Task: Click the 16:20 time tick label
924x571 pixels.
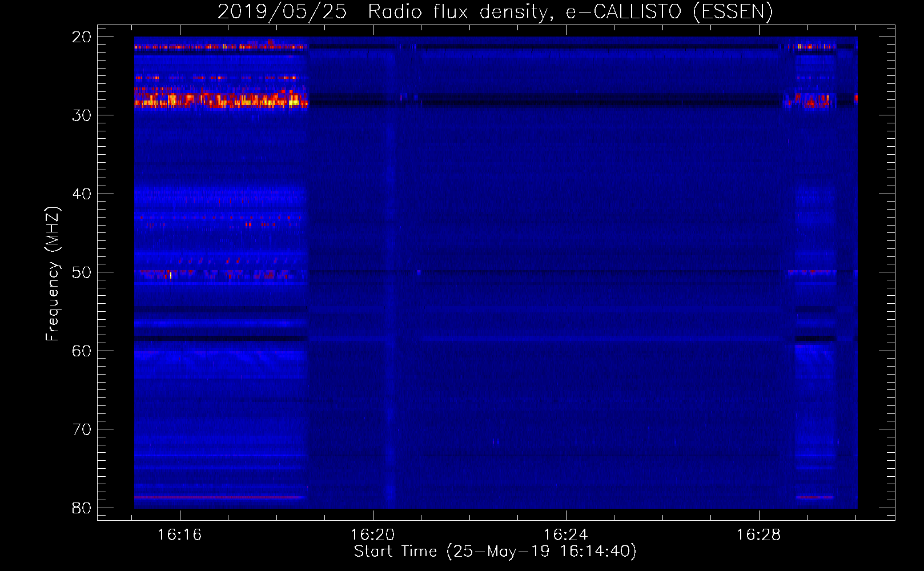Action: click(x=373, y=535)
